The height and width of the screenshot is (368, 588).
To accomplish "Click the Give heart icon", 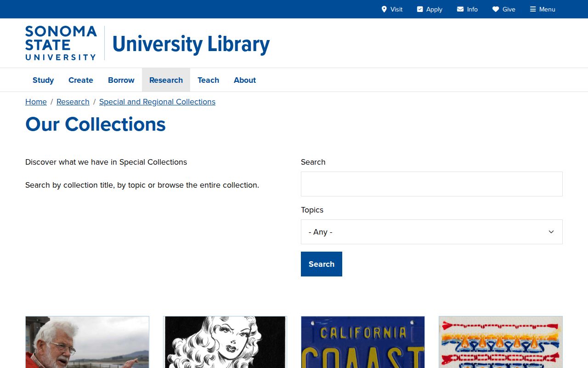I will pos(496,9).
